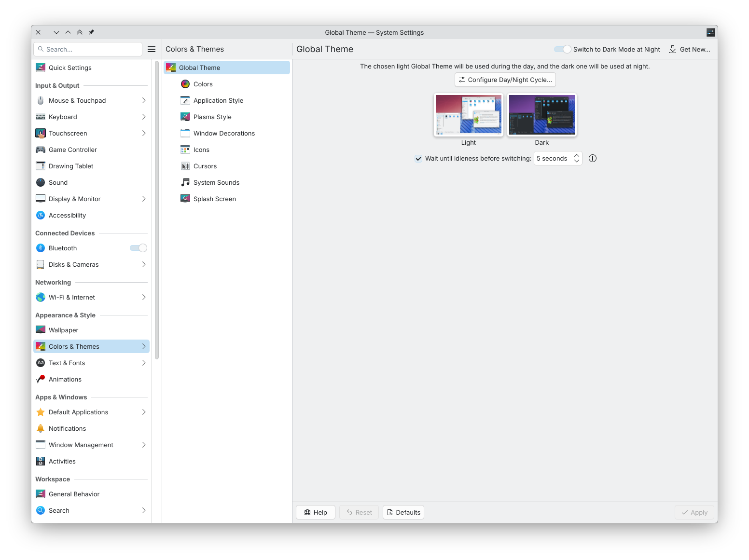Click the Defaults button
Image resolution: width=749 pixels, height=560 pixels.
[x=403, y=512]
